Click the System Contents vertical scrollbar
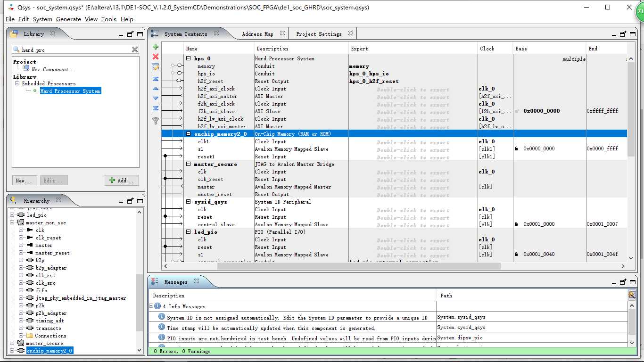The height and width of the screenshot is (362, 644). 632,108
